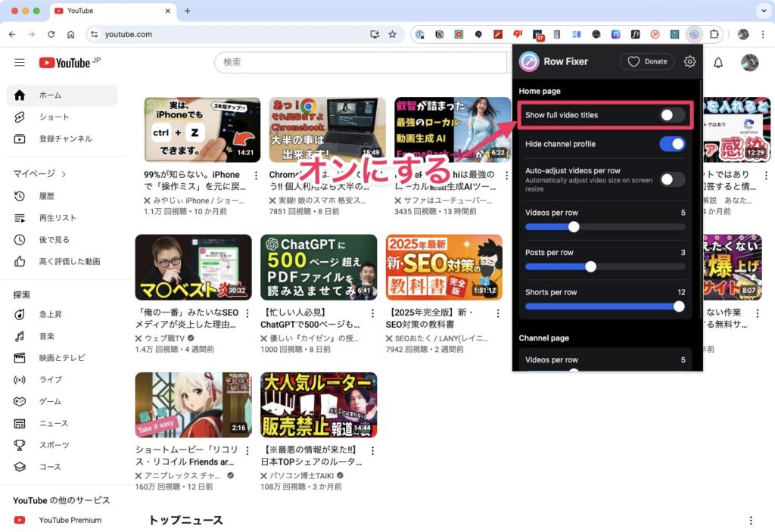Open 大人気ルーター販売禁止 thumbnail
This screenshot has width=775, height=532.
click(x=319, y=405)
